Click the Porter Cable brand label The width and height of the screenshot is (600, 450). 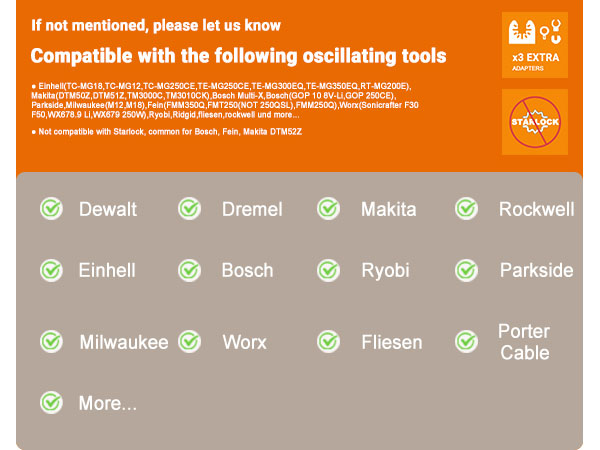[524, 342]
